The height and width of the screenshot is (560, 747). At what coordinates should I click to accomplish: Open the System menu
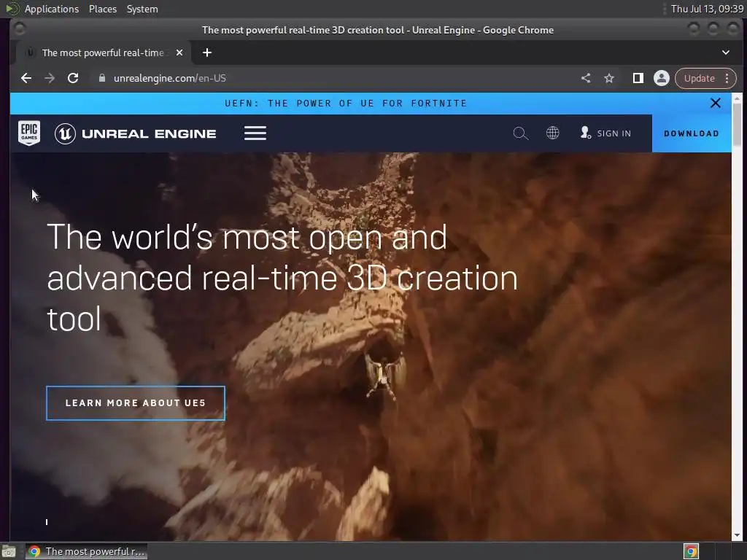[142, 9]
